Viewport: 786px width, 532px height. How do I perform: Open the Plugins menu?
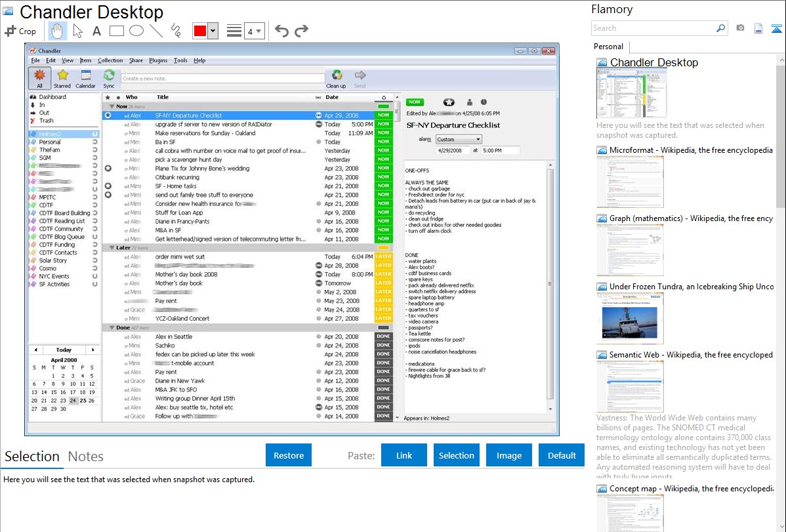pyautogui.click(x=158, y=60)
